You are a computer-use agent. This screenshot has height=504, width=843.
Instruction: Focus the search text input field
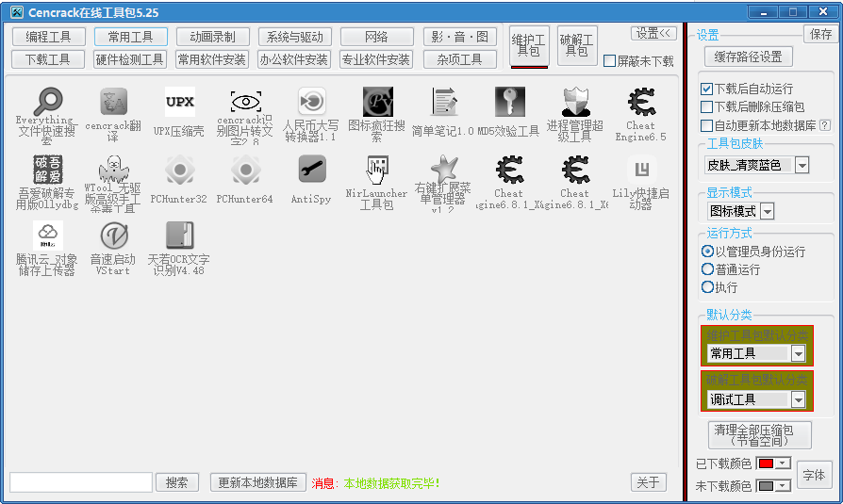point(81,482)
